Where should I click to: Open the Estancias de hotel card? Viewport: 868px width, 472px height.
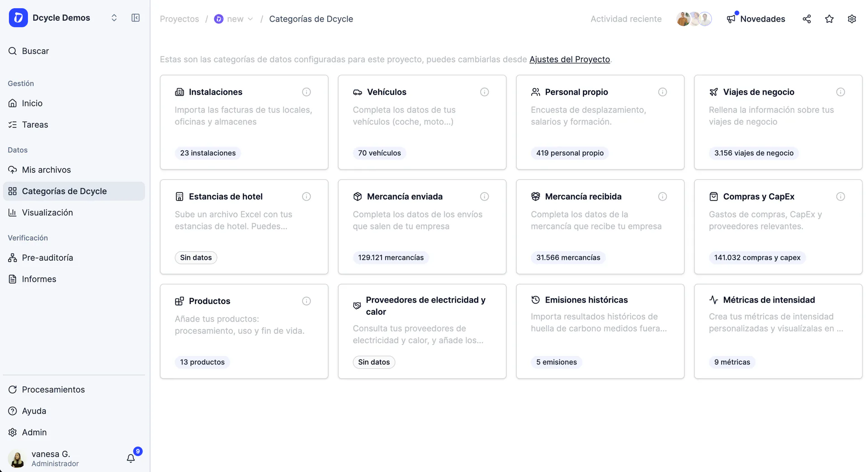pos(244,227)
